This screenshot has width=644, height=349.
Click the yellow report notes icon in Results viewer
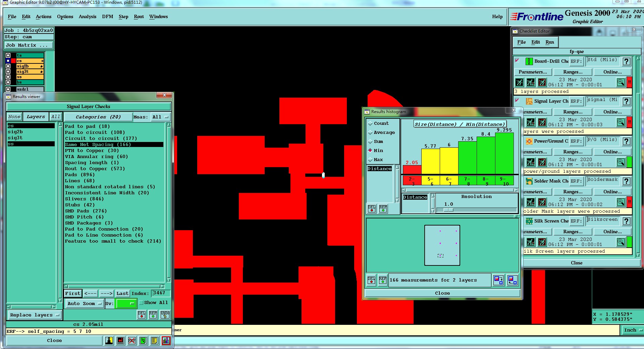coord(154,341)
